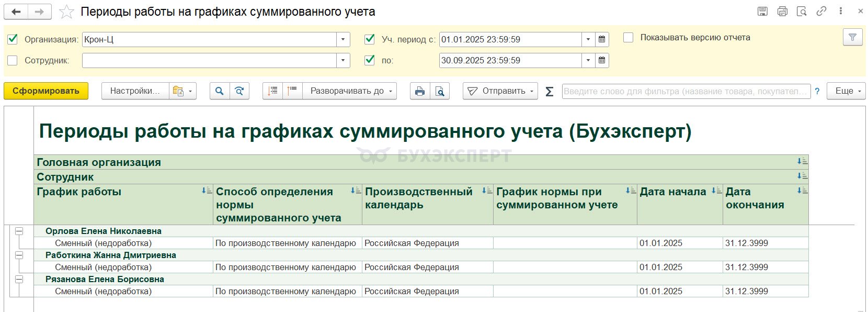
Task: Click the filter word search field
Action: pos(686,92)
